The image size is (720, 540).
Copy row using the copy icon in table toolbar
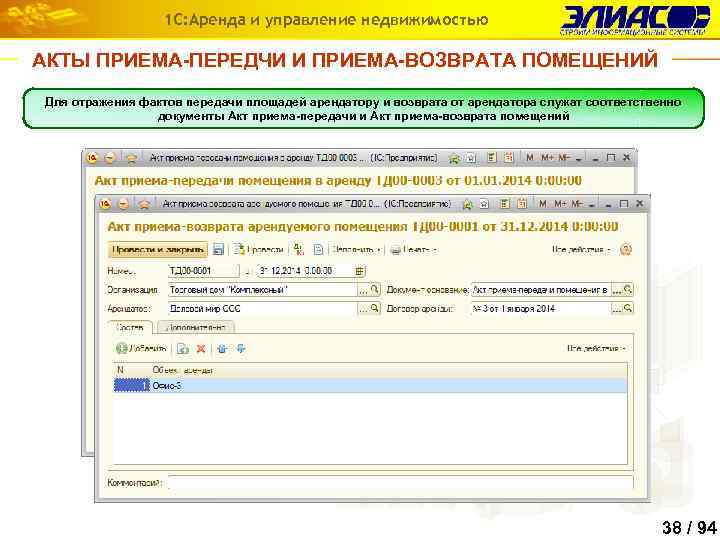(x=183, y=349)
